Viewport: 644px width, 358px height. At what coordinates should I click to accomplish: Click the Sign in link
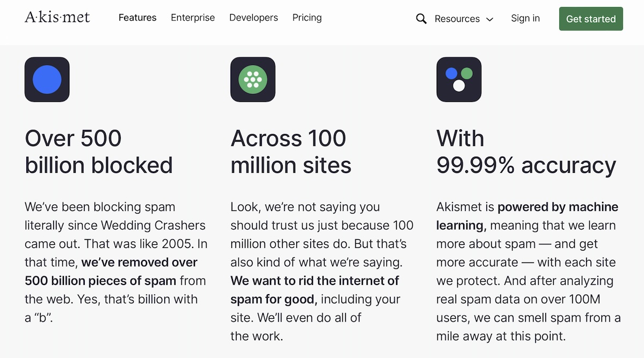525,18
